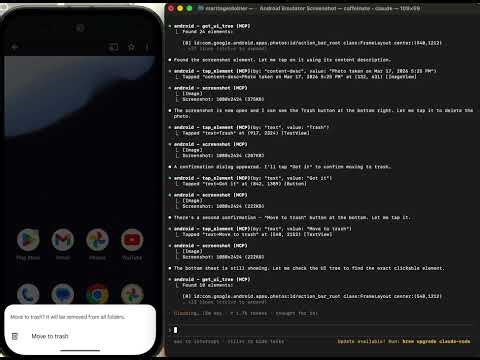Click 'Move to trash? It will be removed' message
Viewport: 480px width, 360px height.
click(68, 317)
